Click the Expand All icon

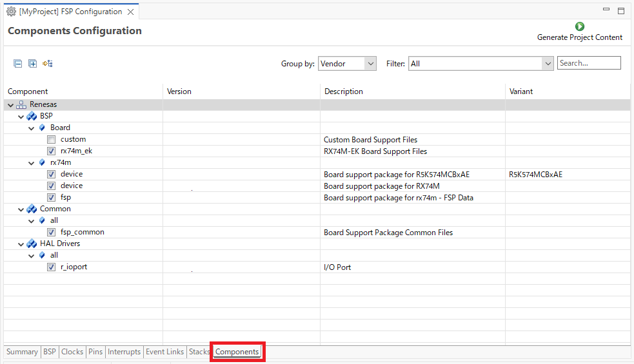32,63
